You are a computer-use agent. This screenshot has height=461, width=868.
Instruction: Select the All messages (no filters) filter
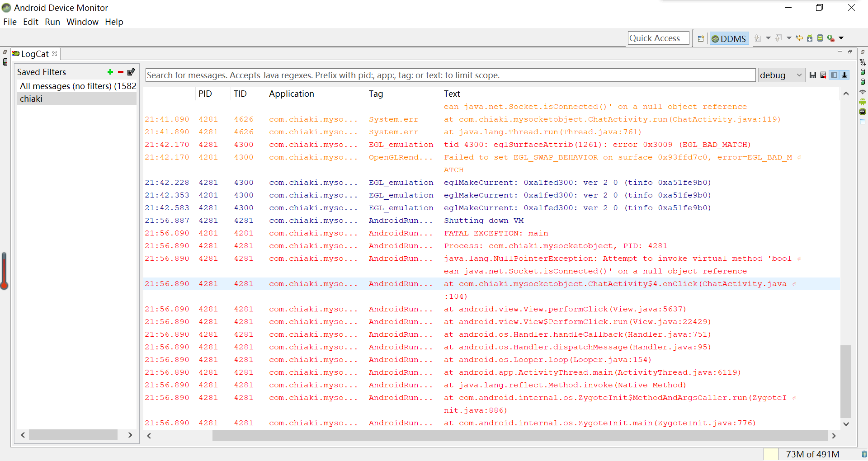[77, 86]
